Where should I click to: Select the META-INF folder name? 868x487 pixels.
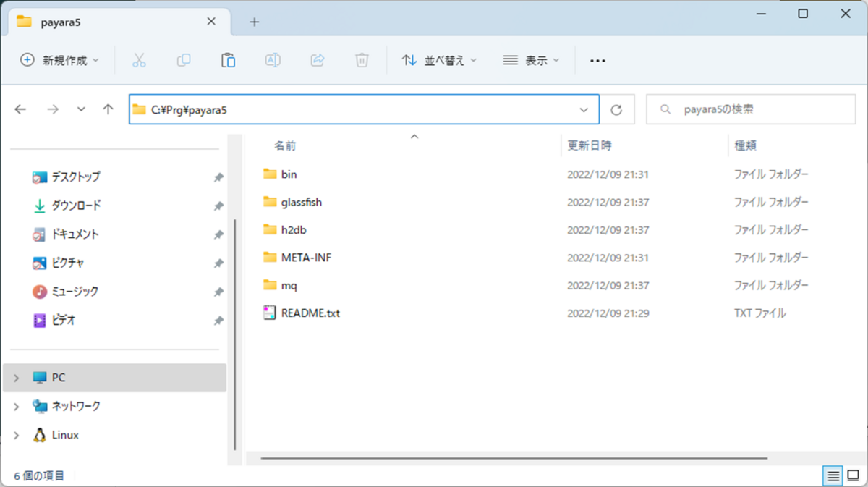307,258
